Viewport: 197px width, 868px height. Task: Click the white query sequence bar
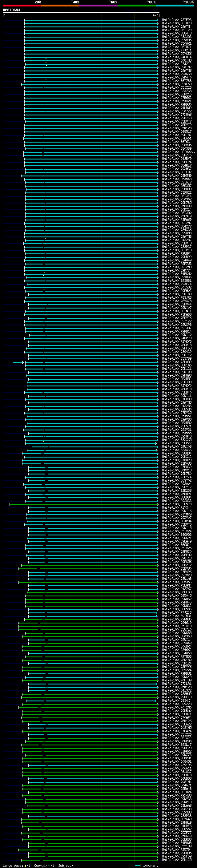[81, 12]
